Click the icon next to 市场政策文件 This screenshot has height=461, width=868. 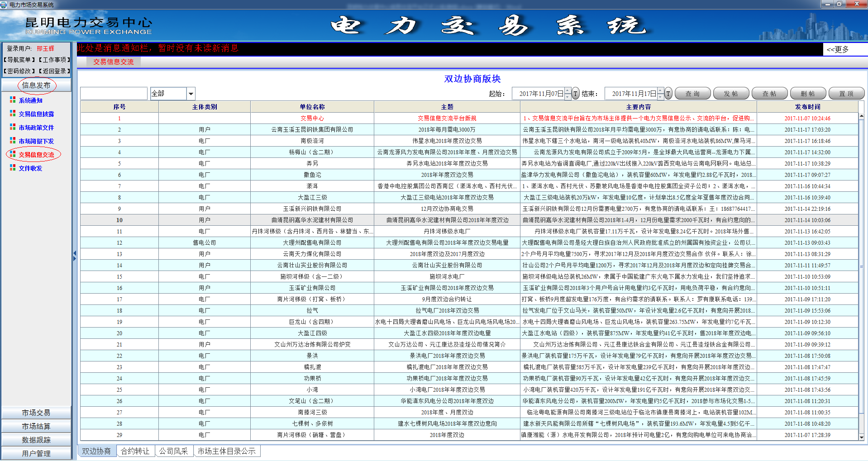point(13,127)
